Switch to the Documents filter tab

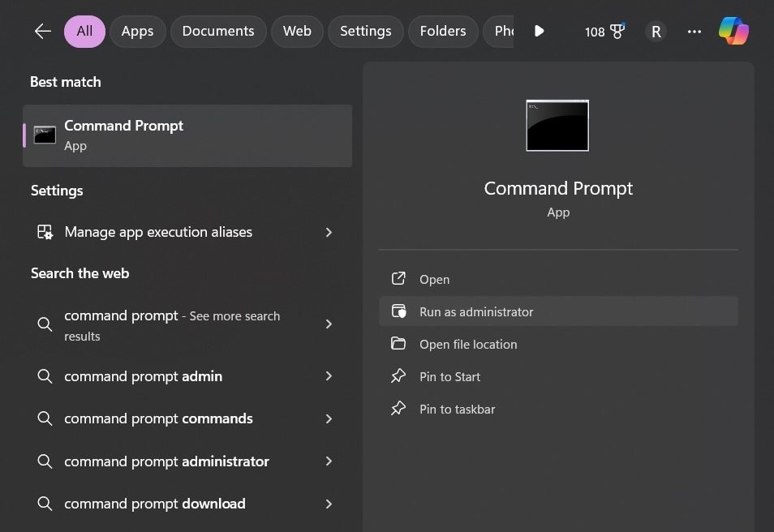coord(218,31)
